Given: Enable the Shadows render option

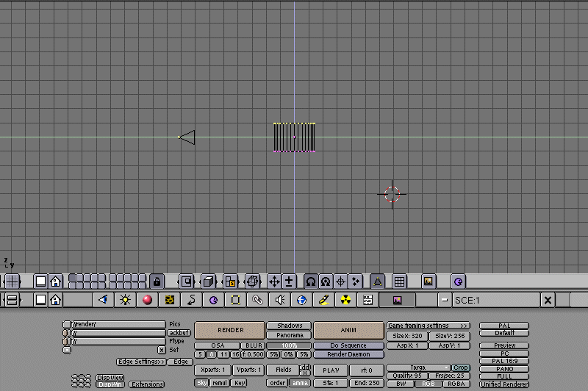Looking at the screenshot, I should pyautogui.click(x=289, y=326).
